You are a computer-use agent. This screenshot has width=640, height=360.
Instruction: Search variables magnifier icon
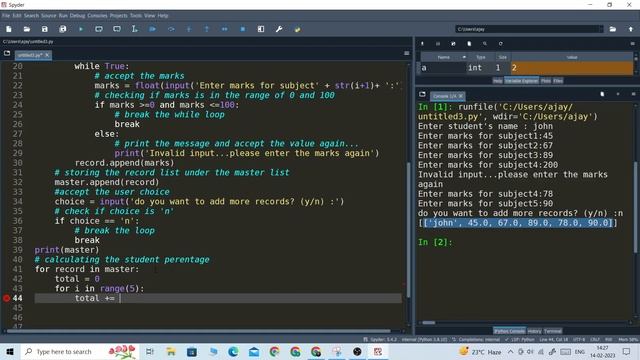click(485, 44)
